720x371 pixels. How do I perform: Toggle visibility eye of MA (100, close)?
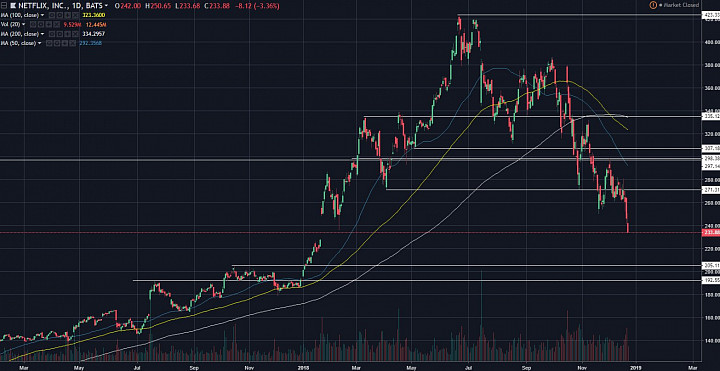pyautogui.click(x=52, y=15)
